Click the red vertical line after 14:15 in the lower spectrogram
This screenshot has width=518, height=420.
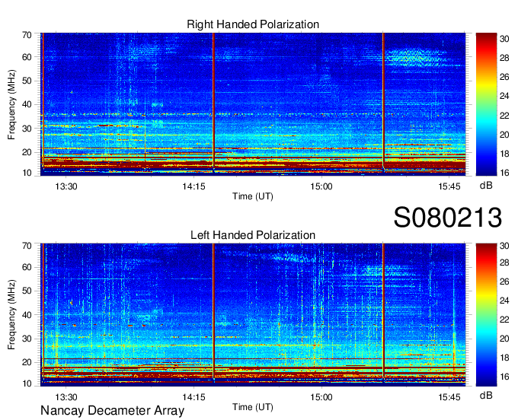(x=213, y=310)
